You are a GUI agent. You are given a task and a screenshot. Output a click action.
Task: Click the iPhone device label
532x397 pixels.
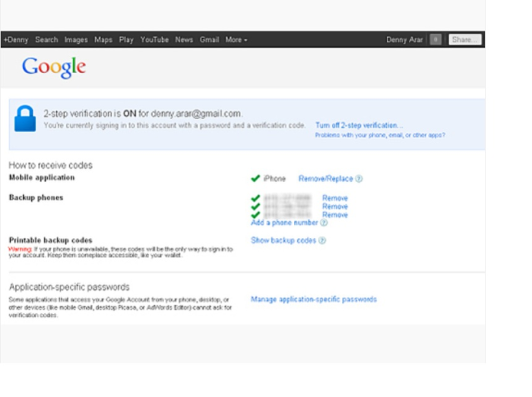tap(274, 178)
